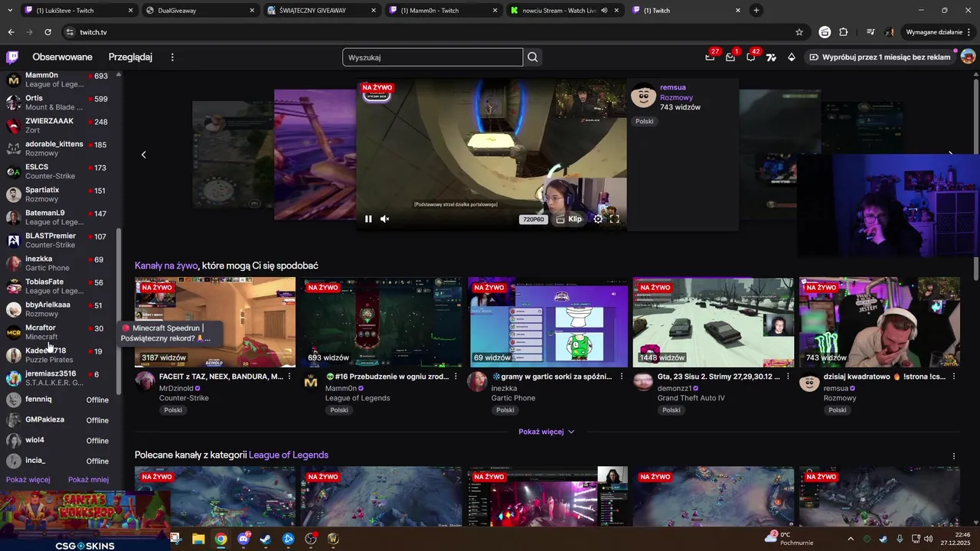Open the Twitch search magnifier button
Screen dimensions: 980x551
pyautogui.click(x=533, y=57)
